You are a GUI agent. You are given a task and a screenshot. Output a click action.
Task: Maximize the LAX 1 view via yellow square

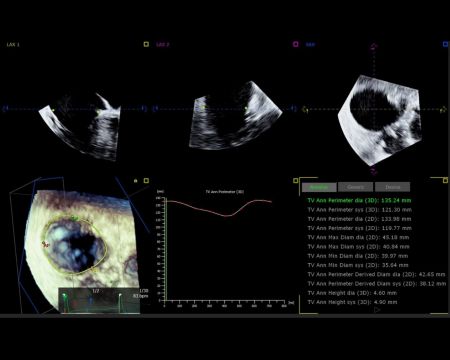146,44
